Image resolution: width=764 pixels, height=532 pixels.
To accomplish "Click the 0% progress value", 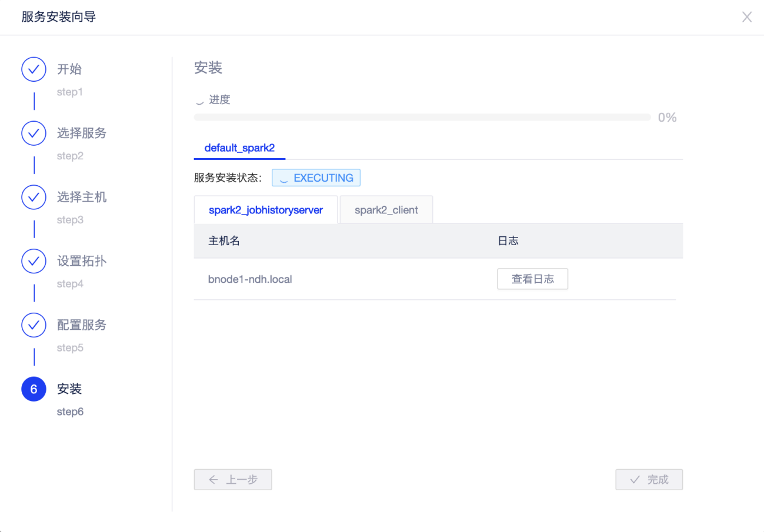I will click(668, 118).
